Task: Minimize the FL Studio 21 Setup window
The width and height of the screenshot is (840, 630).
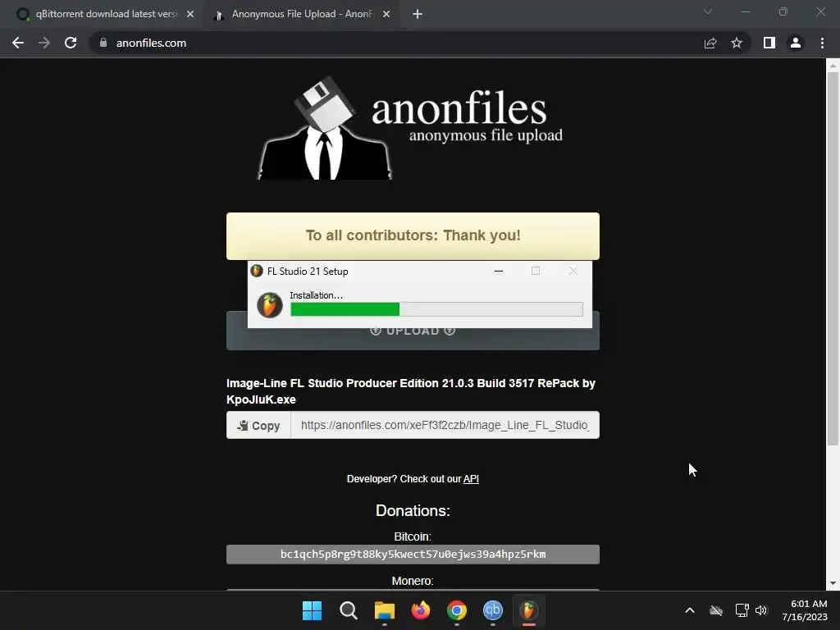Action: (499, 271)
